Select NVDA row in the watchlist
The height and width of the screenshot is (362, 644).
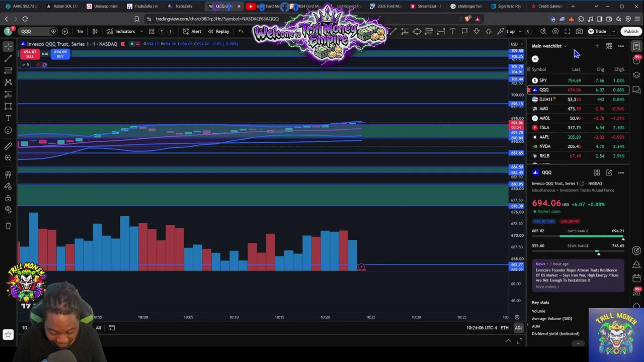click(x=578, y=146)
